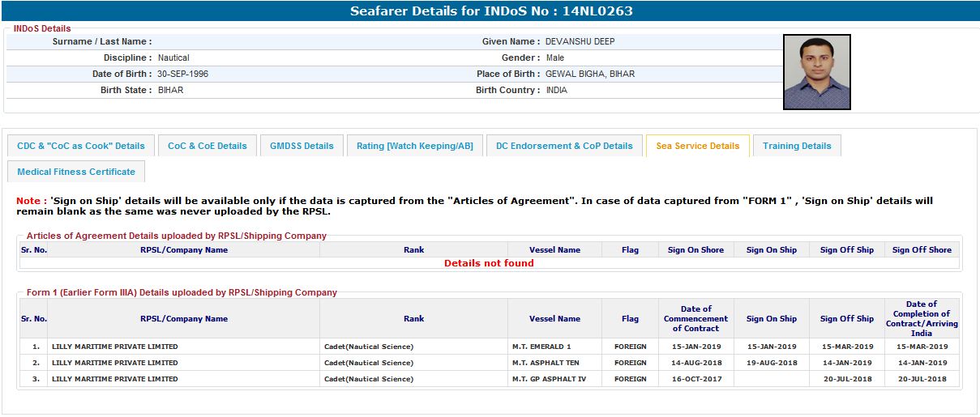Click the Sign Off Ship date 20-JUL-2018
Screen dimensions: 980x417
846,379
